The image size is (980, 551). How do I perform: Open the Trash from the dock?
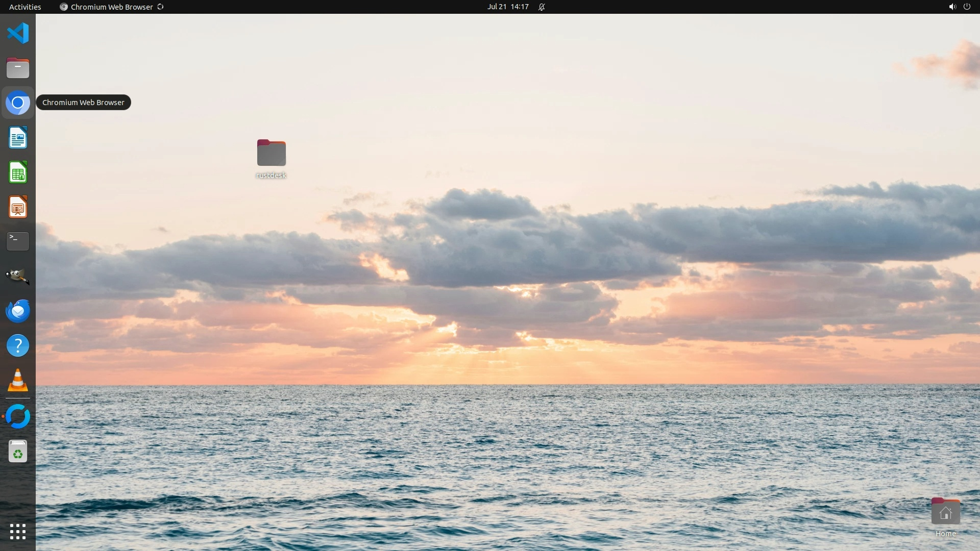click(18, 452)
